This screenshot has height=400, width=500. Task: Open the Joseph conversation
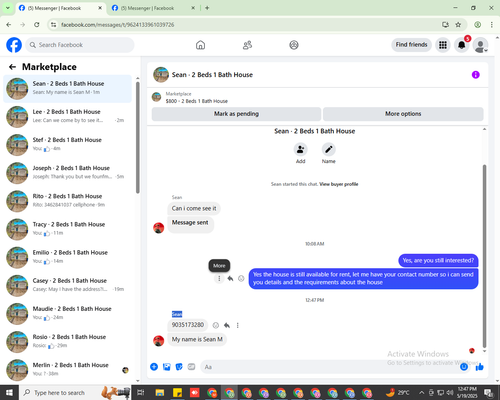tap(67, 173)
